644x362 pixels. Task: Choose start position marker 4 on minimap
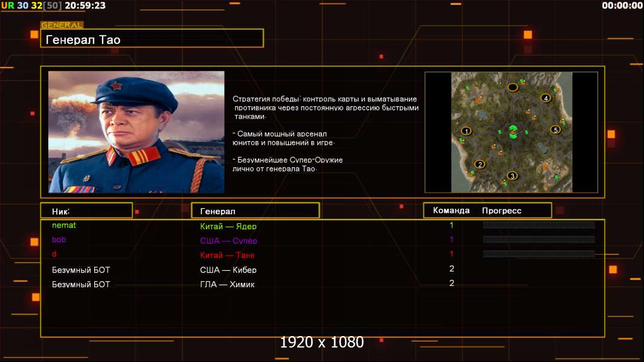546,98
